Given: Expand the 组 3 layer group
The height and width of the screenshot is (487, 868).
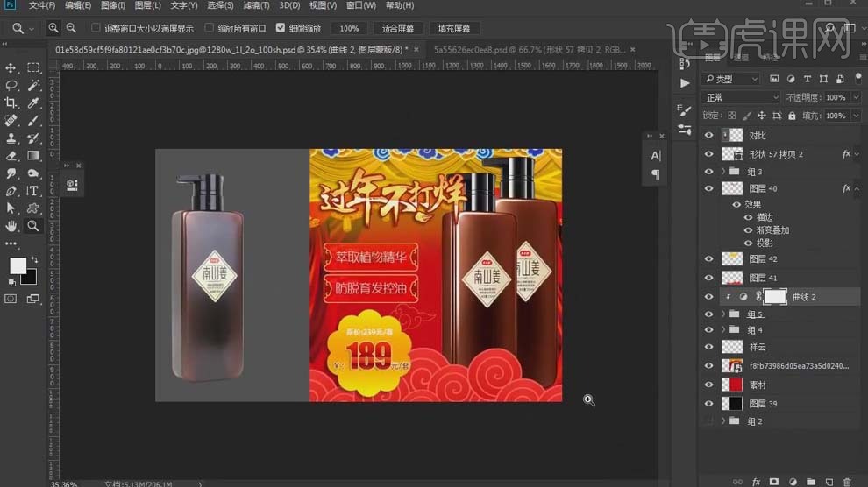Looking at the screenshot, I should [x=723, y=172].
